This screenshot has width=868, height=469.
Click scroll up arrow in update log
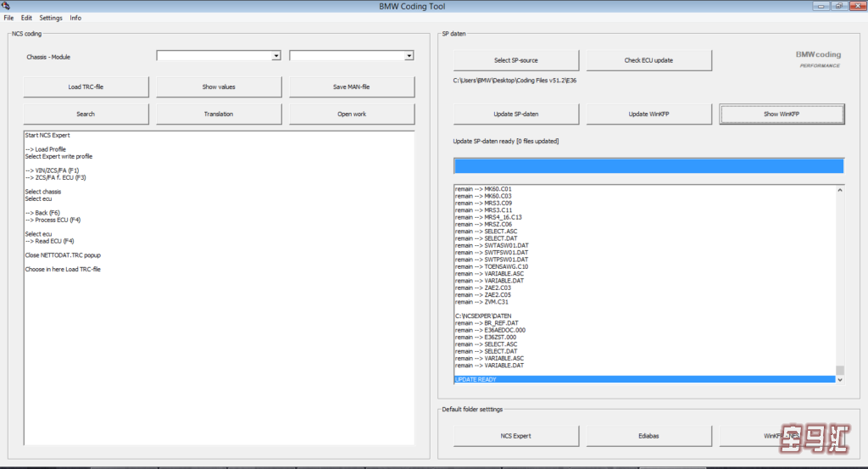pos(840,190)
